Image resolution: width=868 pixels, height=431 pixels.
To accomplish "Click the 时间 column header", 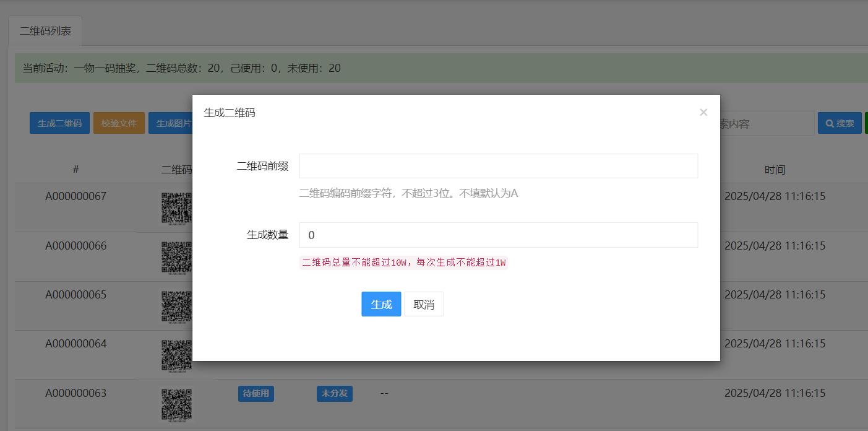I will click(775, 170).
